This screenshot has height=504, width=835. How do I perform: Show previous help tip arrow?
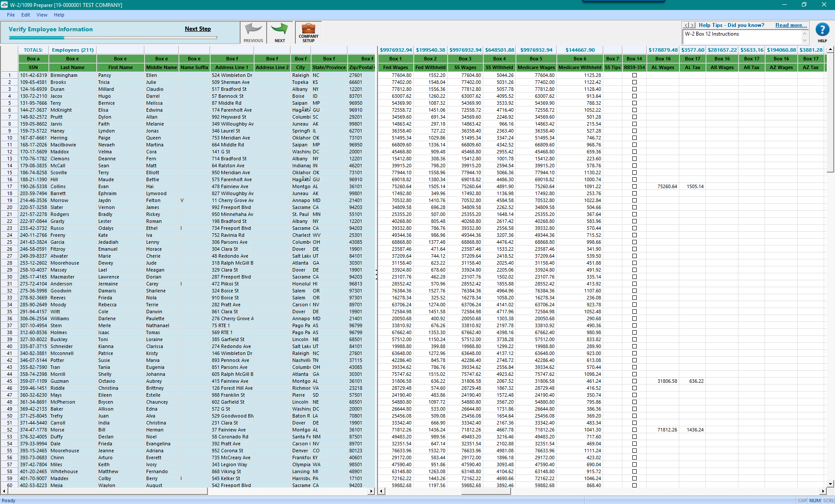click(x=686, y=25)
